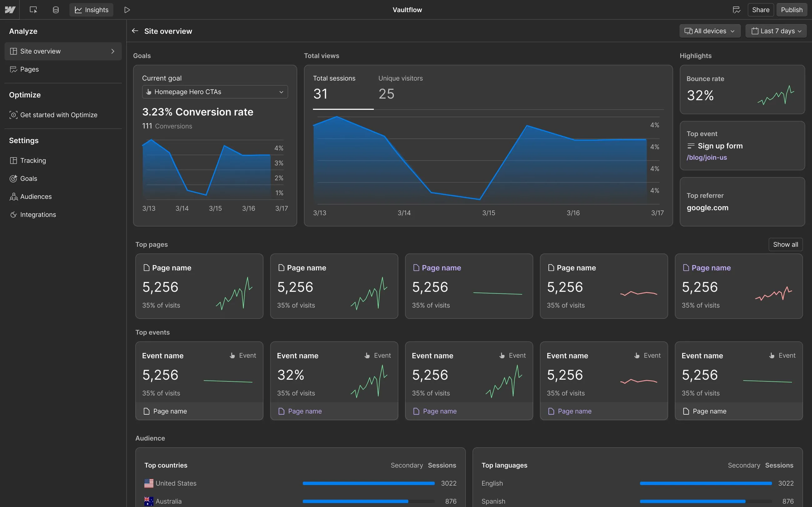Screen dimensions: 812x507
Task: Toggle Secondary view in Top countries
Action: tap(406, 465)
